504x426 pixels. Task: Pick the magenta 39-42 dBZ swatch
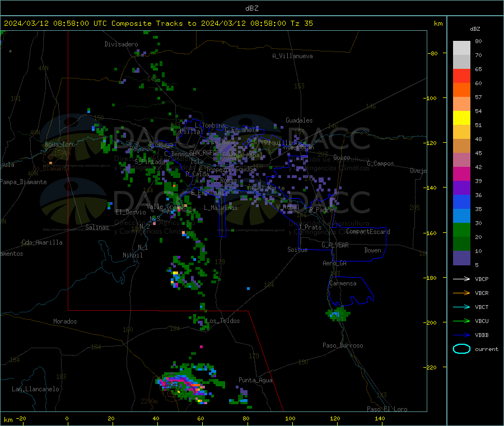[x=461, y=174]
